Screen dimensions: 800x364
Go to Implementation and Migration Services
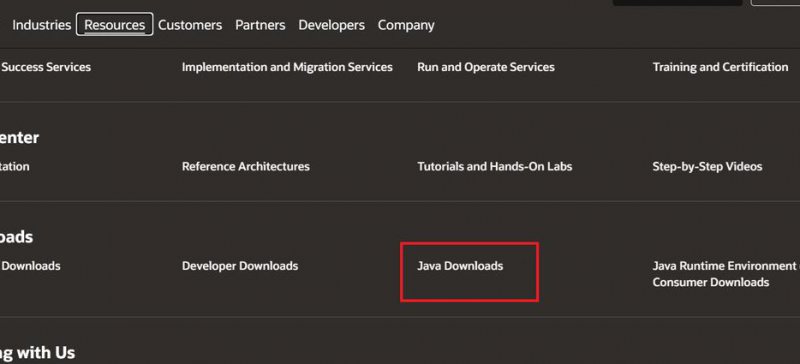287,67
